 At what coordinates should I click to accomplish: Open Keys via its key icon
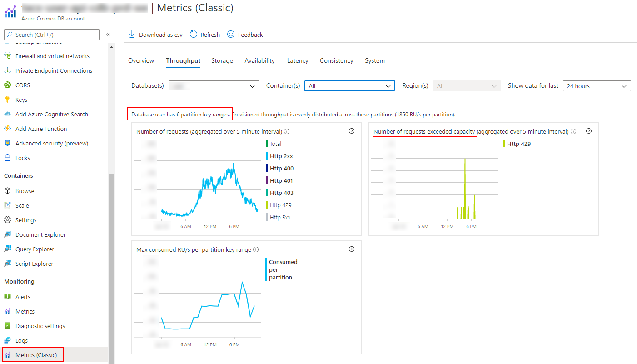[x=7, y=100]
